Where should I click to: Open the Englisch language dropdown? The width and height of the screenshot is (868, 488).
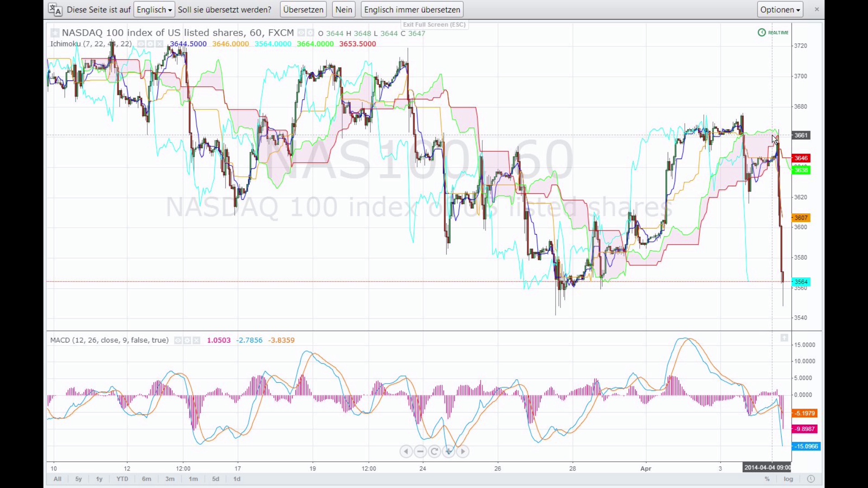click(x=154, y=9)
